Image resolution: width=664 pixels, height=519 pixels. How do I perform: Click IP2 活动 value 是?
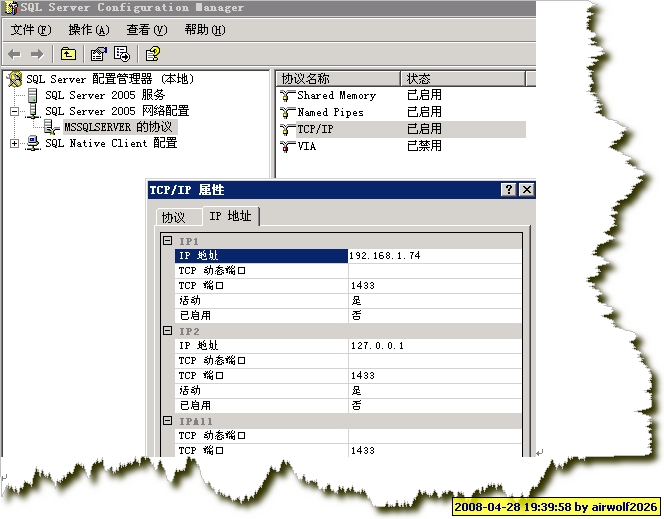point(434,390)
